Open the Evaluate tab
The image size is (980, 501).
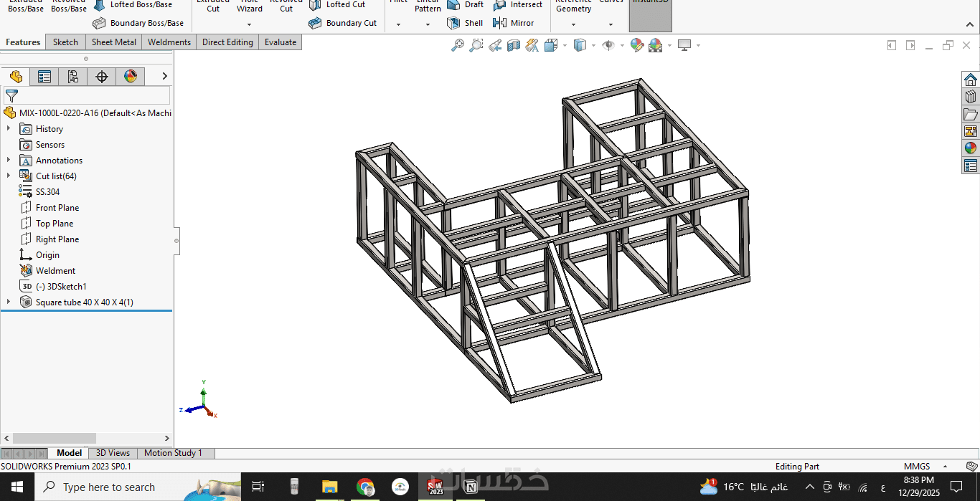pyautogui.click(x=281, y=42)
